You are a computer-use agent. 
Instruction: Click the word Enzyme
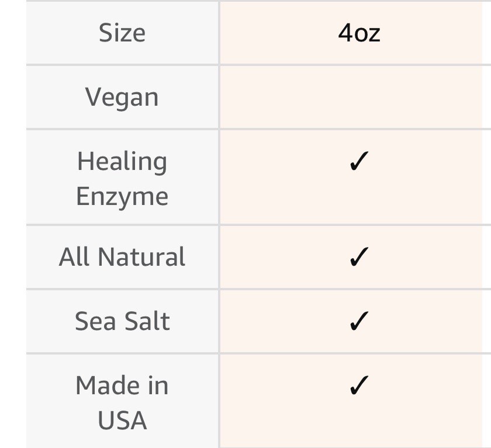coord(122,196)
